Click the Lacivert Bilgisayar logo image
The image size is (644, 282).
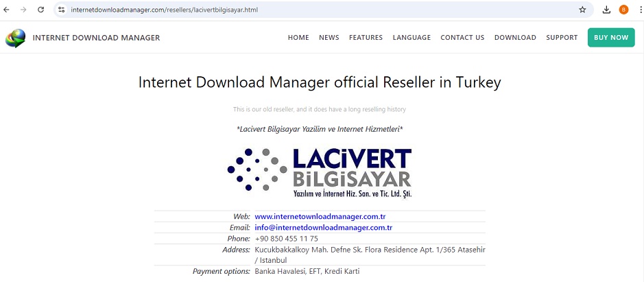(320, 173)
